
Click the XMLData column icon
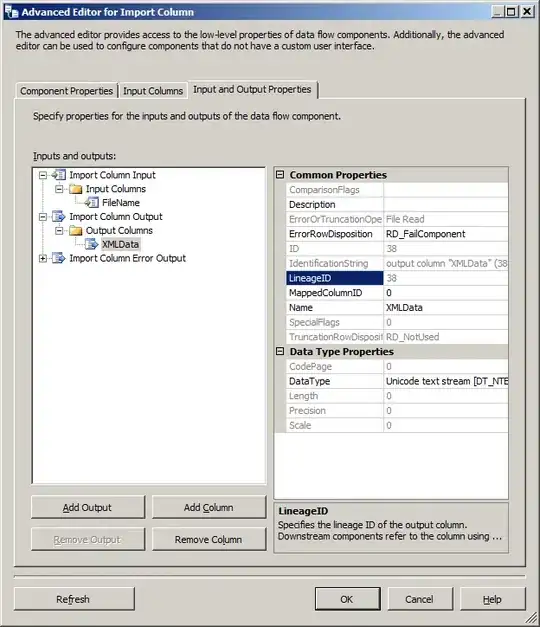[92, 244]
